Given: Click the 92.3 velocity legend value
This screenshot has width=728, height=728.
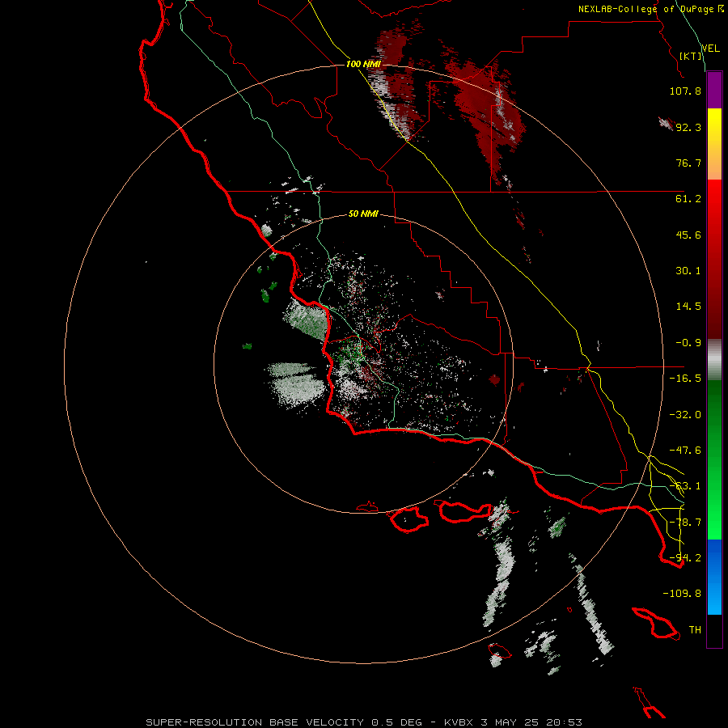Looking at the screenshot, I should point(688,127).
